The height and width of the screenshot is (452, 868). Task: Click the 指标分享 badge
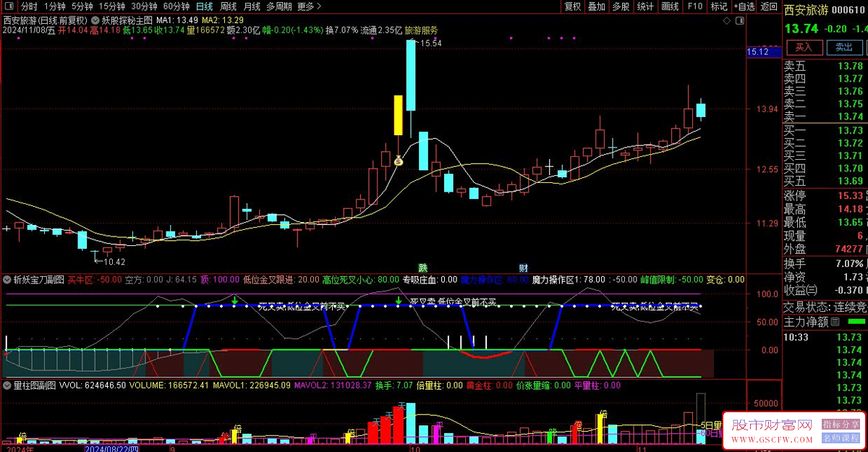(841, 425)
